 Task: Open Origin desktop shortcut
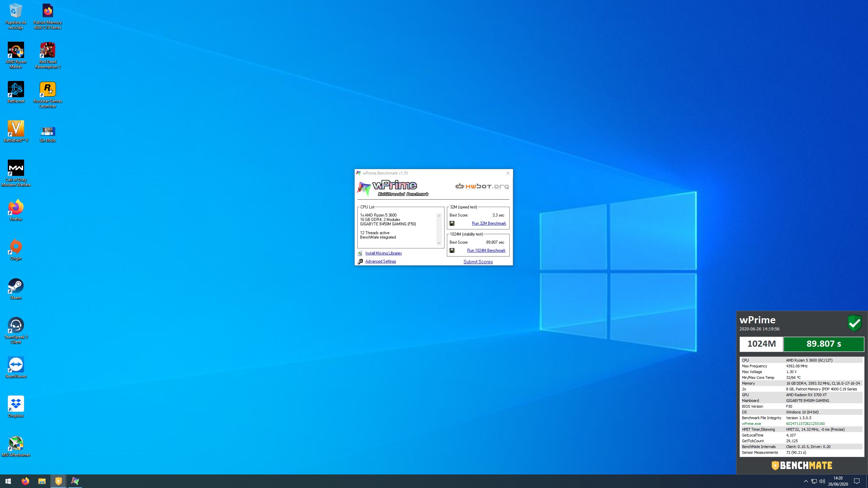pos(16,250)
